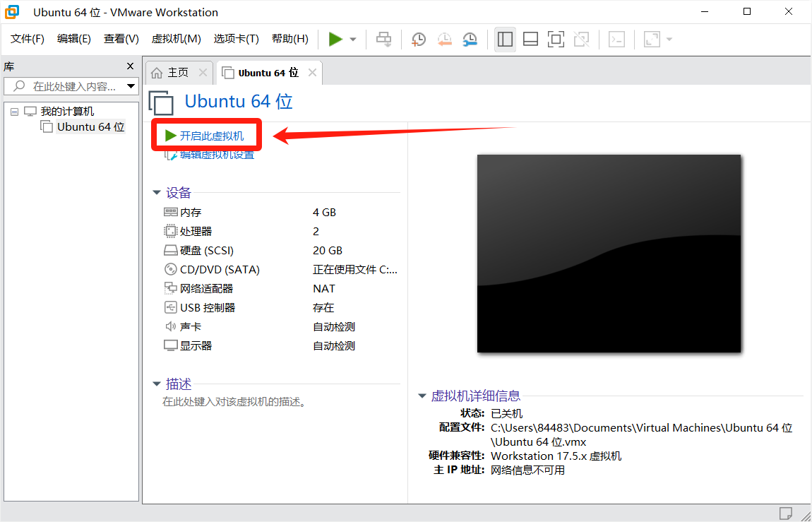Click 编辑虚拟机设置 link
Image resolution: width=812 pixels, height=522 pixels.
click(x=216, y=155)
